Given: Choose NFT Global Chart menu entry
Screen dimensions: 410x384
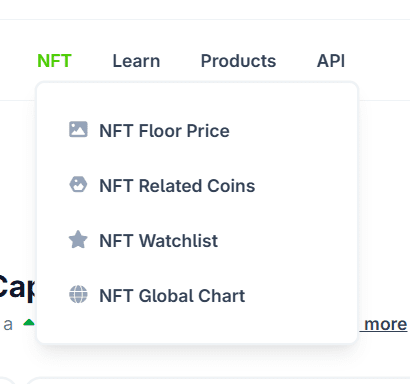Looking at the screenshot, I should pos(172,296).
